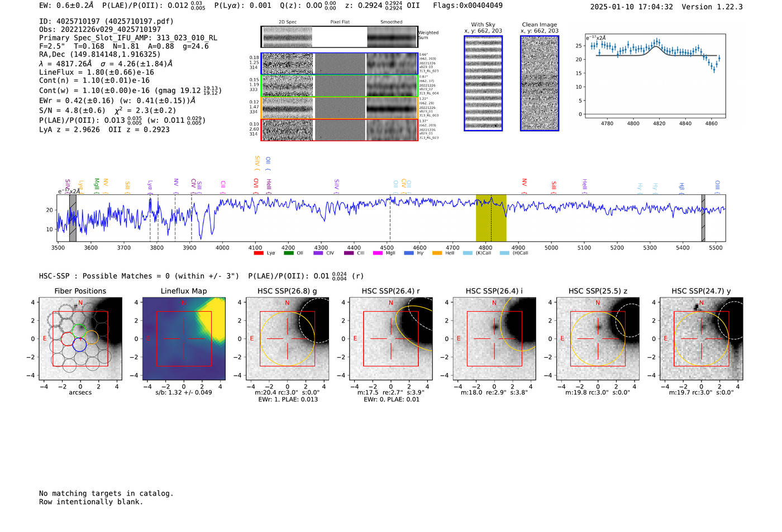Open the HSC SSP(26.4) i cutout
The width and height of the screenshot is (782, 532).
pos(494,339)
